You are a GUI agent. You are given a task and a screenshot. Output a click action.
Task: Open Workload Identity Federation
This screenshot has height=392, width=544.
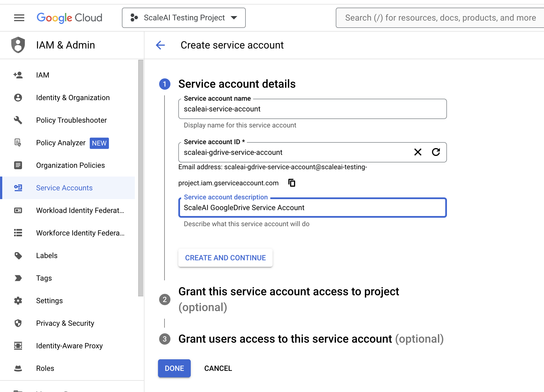point(80,210)
